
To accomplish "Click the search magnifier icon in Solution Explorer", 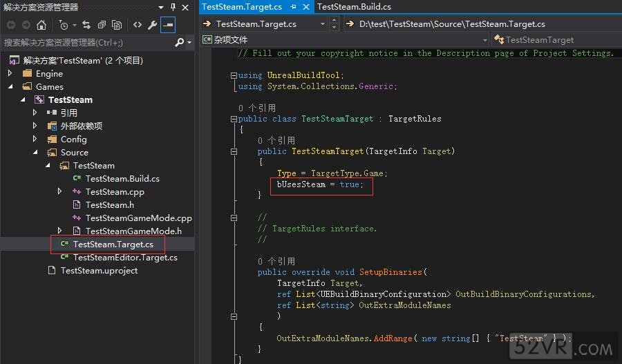I will pyautogui.click(x=180, y=42).
